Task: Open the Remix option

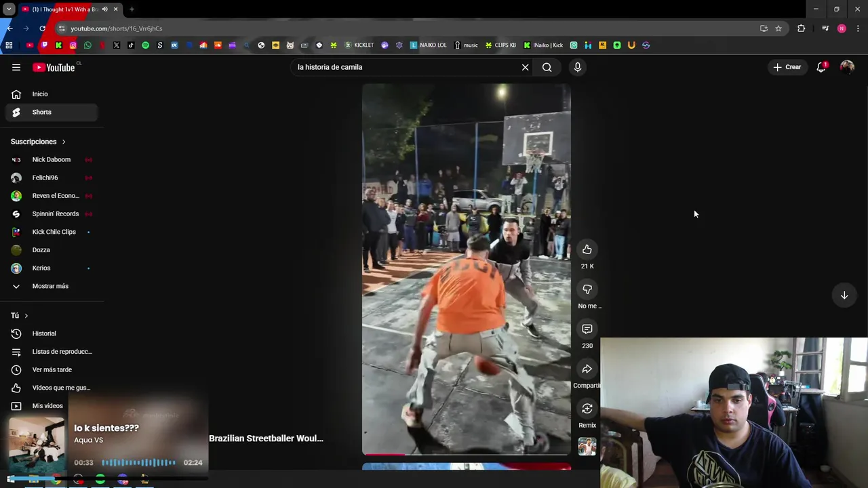Action: [x=587, y=409]
